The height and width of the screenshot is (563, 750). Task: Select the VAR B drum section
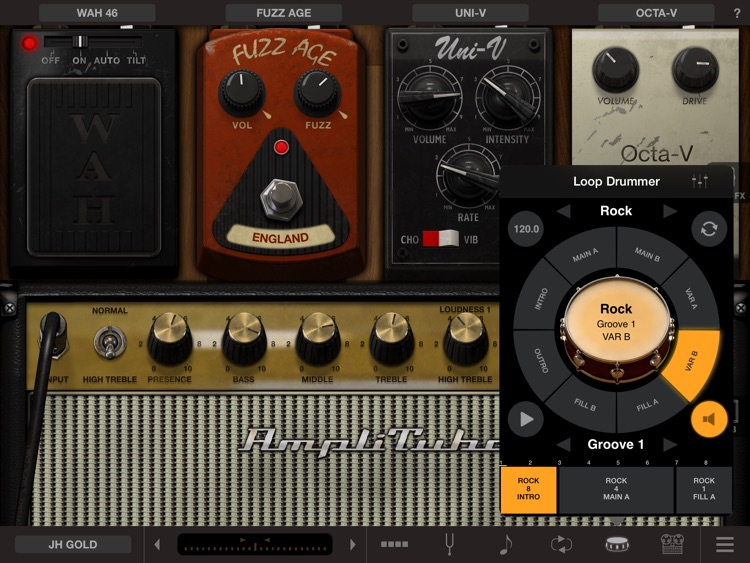coord(692,361)
